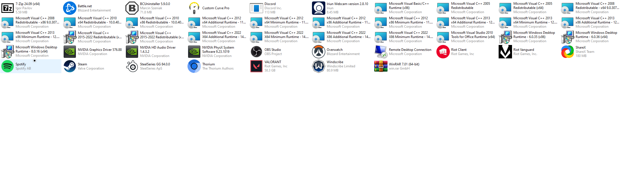The width and height of the screenshot is (644, 188).
Task: Click "Microsoft Visual C++ 2008 Redistributable - x86" name
Action: tap(37, 20)
